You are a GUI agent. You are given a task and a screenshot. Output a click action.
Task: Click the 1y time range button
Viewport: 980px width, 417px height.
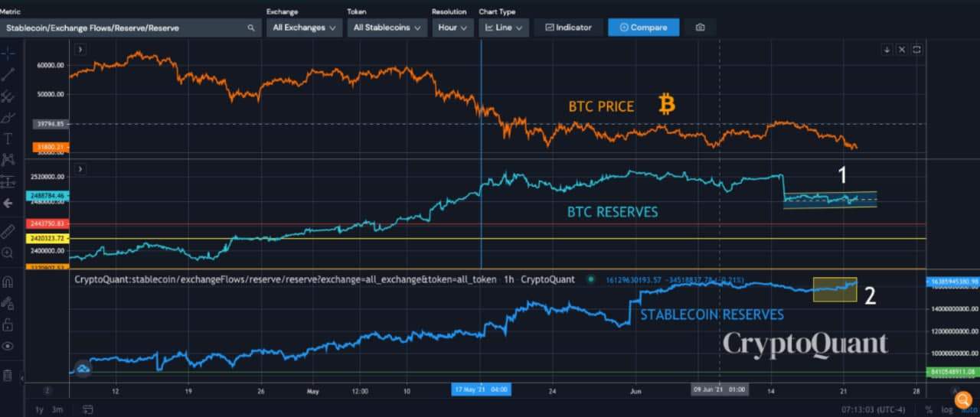point(40,409)
